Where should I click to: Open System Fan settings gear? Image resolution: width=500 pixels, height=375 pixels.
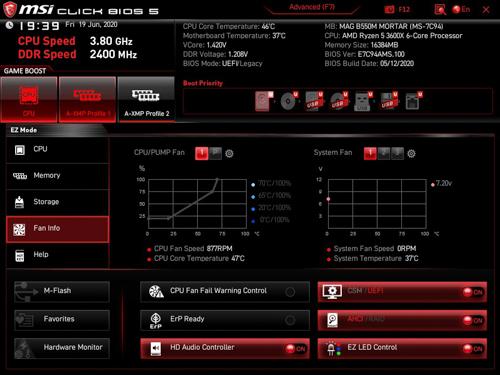pyautogui.click(x=411, y=154)
